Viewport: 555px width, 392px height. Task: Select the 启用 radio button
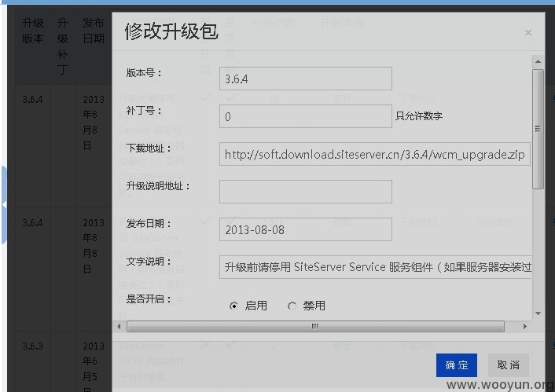(x=233, y=306)
